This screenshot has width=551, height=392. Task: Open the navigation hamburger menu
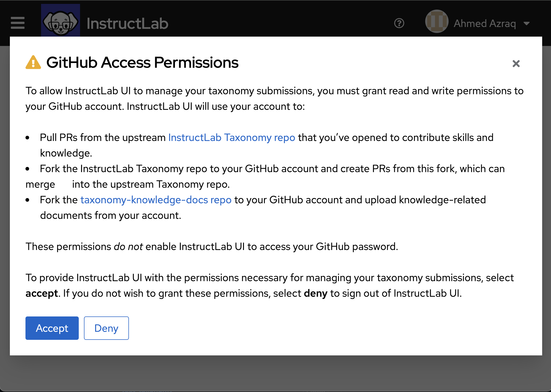point(17,23)
